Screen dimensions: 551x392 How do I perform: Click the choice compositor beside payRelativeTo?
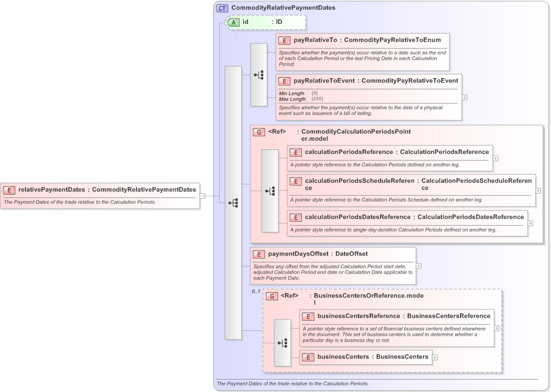pyautogui.click(x=259, y=75)
